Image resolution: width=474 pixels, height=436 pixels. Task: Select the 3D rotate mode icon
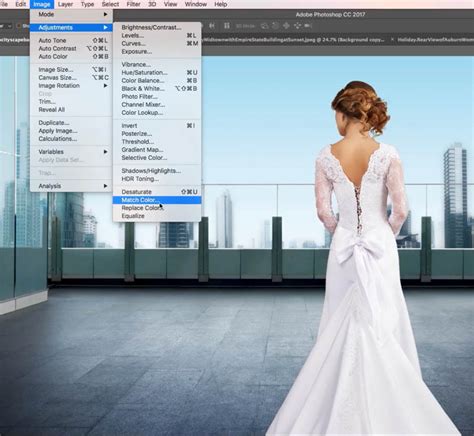(264, 26)
